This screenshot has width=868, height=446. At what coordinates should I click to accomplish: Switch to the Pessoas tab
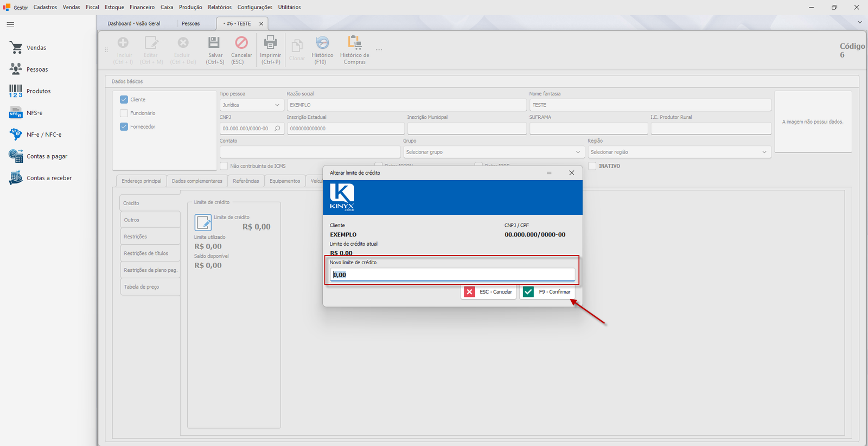(x=190, y=23)
